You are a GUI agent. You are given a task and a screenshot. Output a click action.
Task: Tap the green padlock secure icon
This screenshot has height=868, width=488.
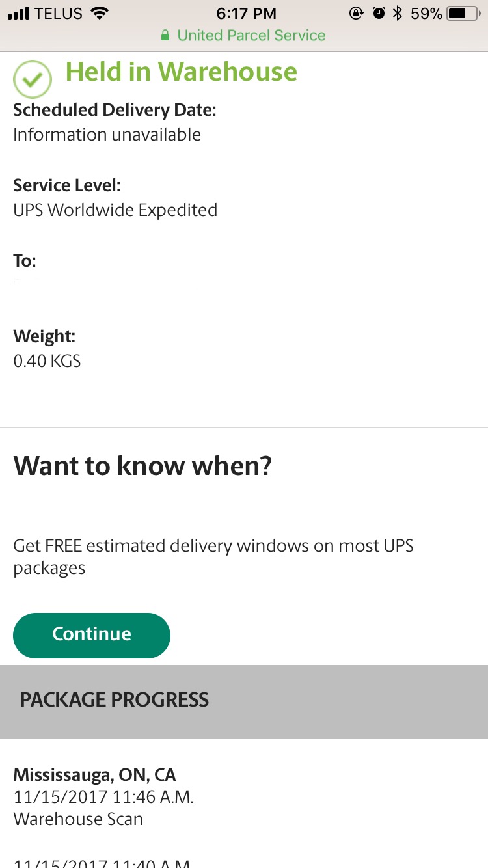165,35
